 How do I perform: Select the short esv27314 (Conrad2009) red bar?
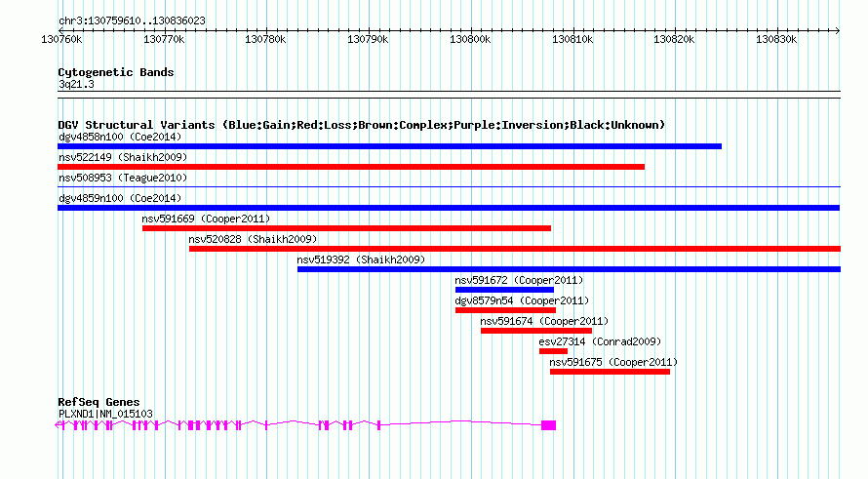coord(554,351)
